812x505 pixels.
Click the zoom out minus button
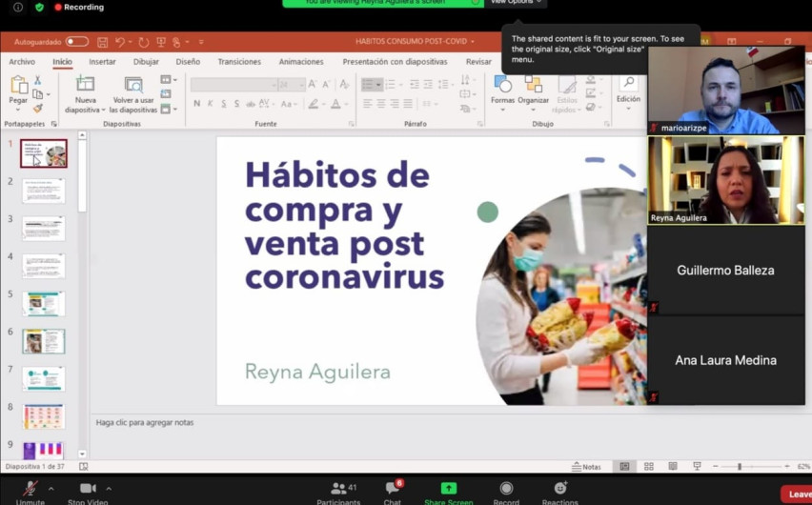click(x=715, y=467)
